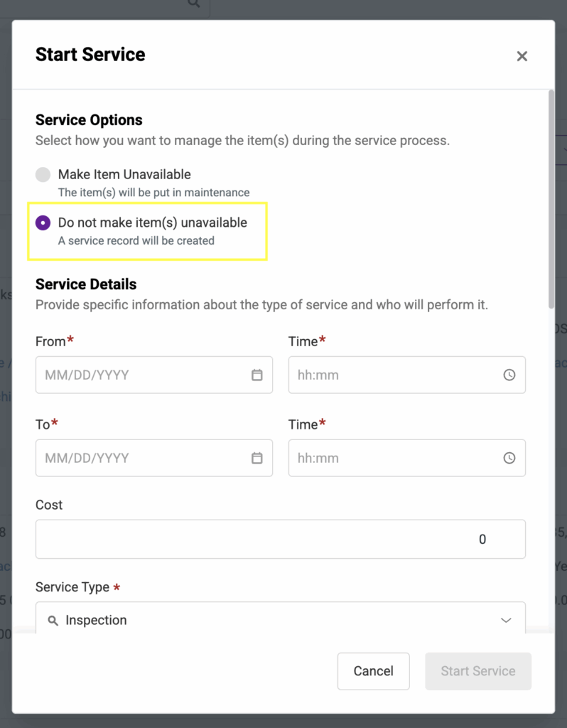Focus the To date MM/DD/YYYY field
The image size is (567, 728).
pos(142,458)
